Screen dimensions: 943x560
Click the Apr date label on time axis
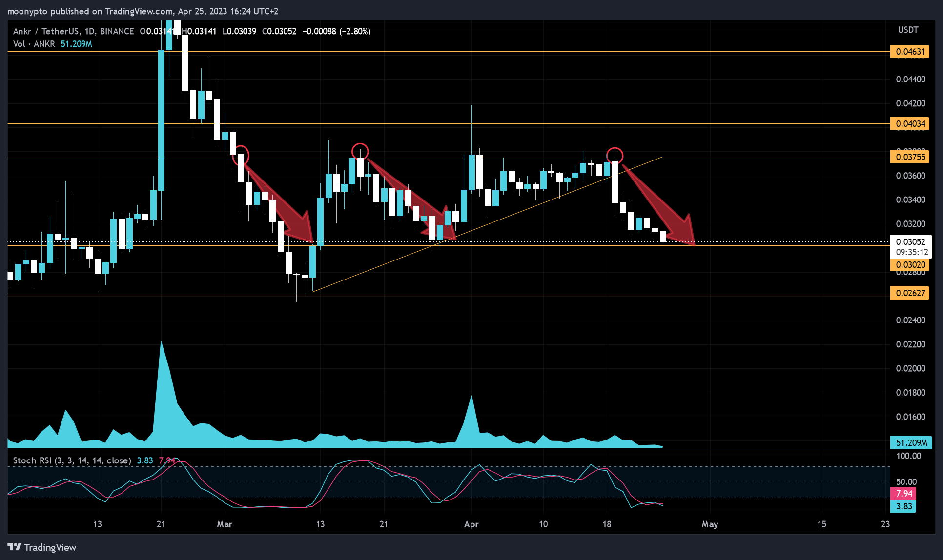pos(471,524)
